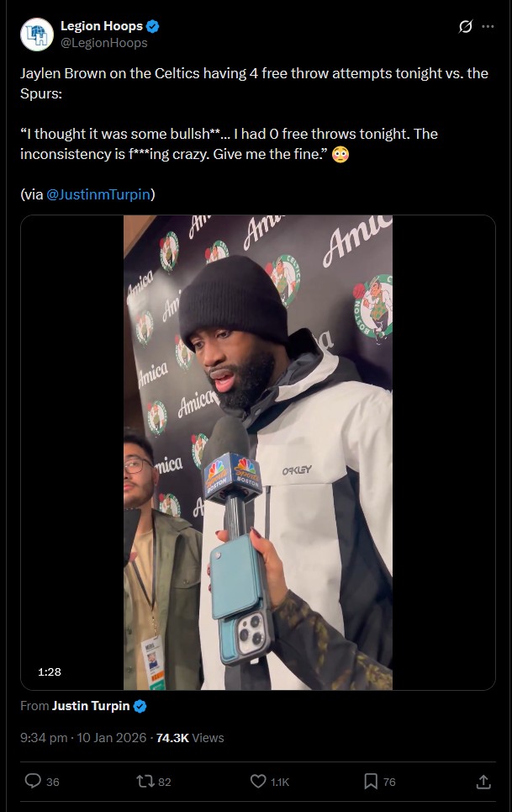Open the @LegionHoops handle link
The image size is (512, 812).
coord(104,43)
